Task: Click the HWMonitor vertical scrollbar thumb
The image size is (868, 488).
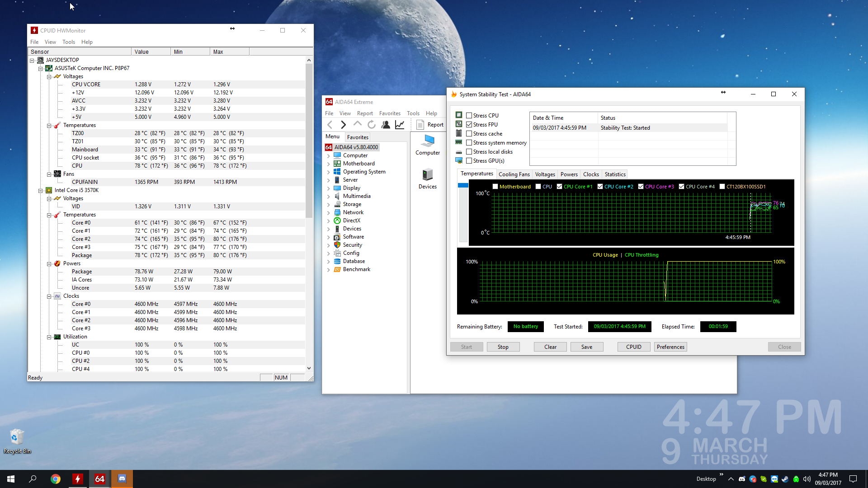Action: click(x=309, y=140)
